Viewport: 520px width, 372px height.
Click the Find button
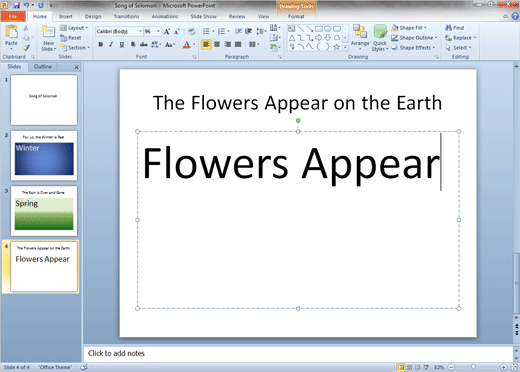pos(455,28)
